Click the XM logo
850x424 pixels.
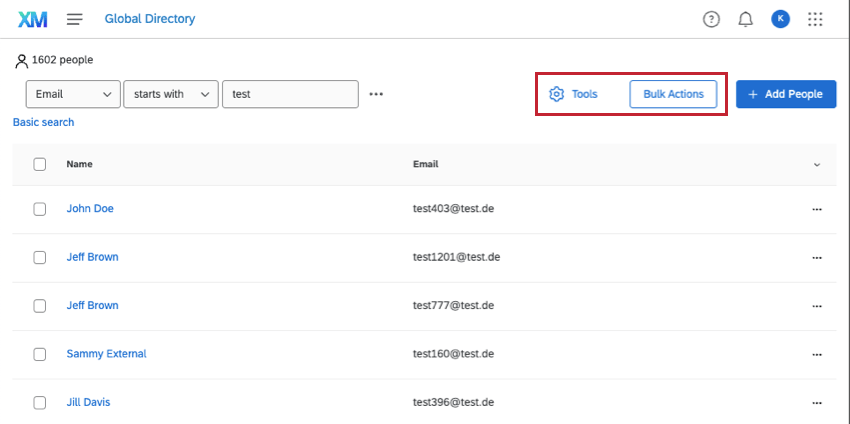32,19
